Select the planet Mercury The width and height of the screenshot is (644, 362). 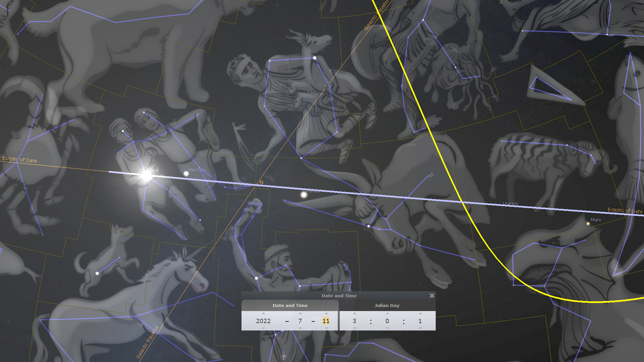pyautogui.click(x=186, y=173)
